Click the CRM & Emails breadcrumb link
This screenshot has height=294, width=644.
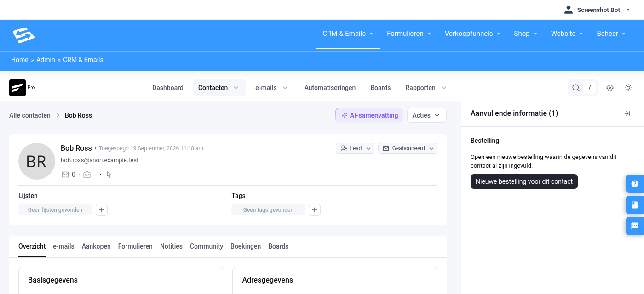(83, 60)
